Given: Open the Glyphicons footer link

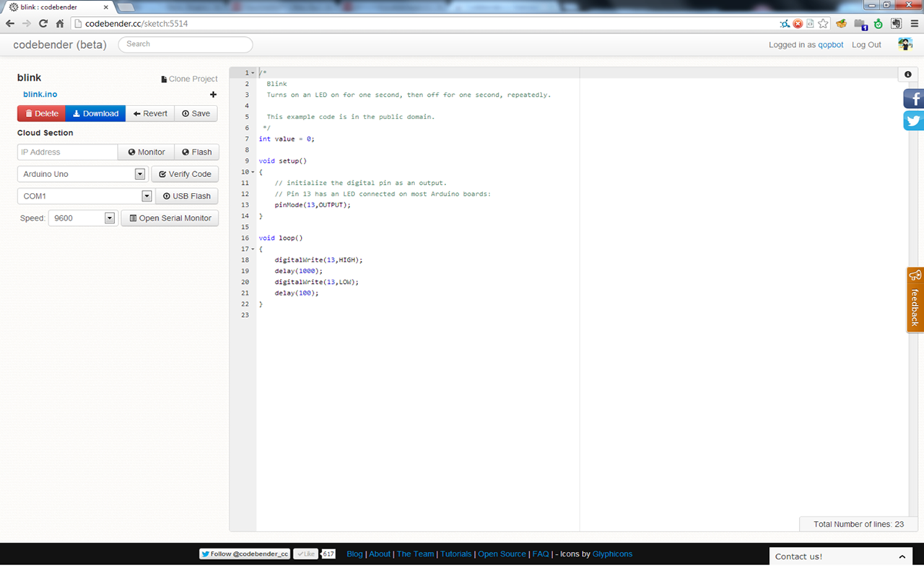Looking at the screenshot, I should pos(612,554).
